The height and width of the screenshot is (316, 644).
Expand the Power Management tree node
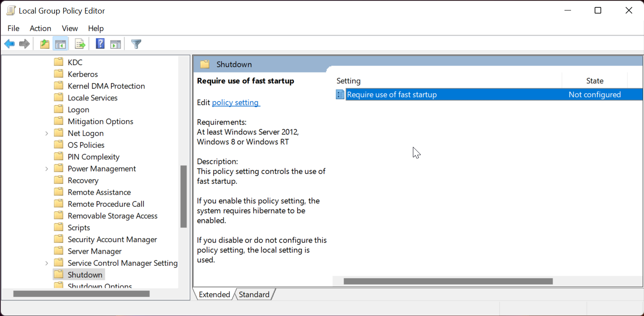(47, 168)
